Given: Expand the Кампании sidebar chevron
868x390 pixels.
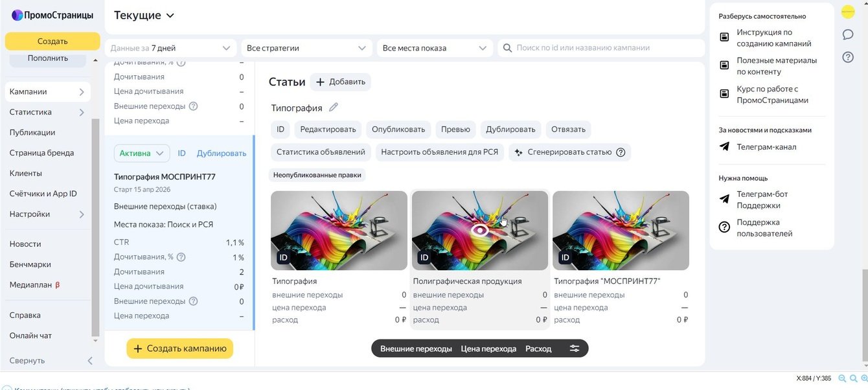Looking at the screenshot, I should pyautogui.click(x=82, y=92).
